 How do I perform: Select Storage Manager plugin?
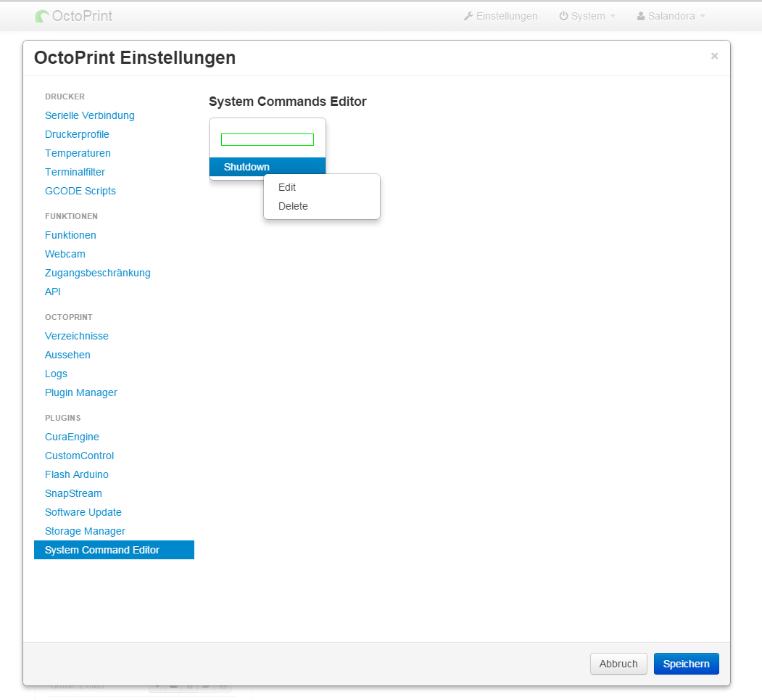coord(85,531)
